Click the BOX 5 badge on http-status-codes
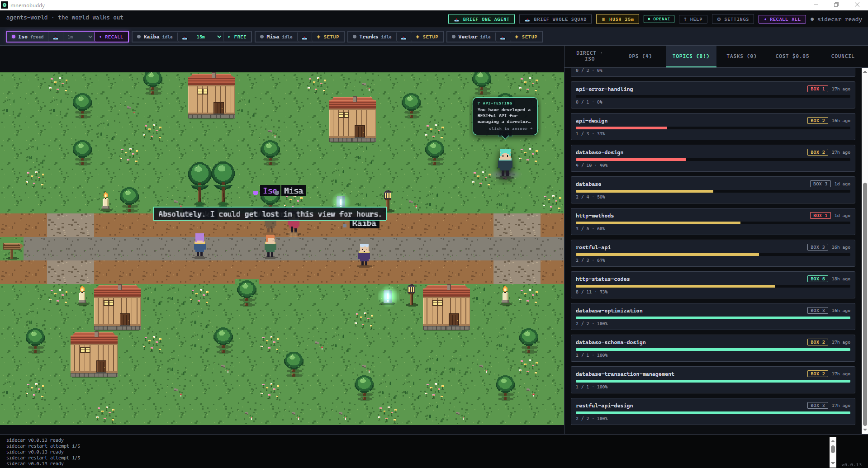 pos(818,279)
